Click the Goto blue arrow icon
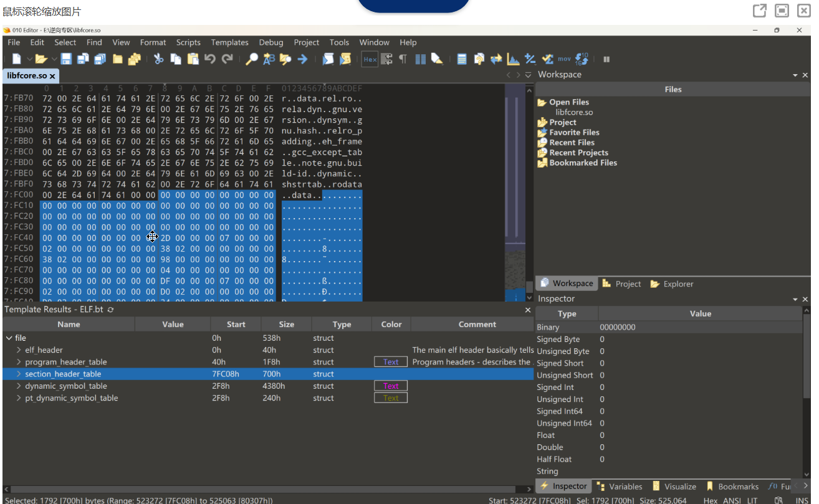Viewport: 819px width, 504px height. click(302, 59)
